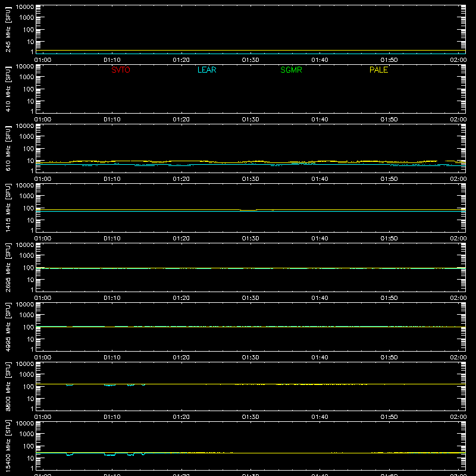Click the 01:10 time label of the 245 MHz panel
This screenshot has height=476, width=476.
pyautogui.click(x=112, y=60)
